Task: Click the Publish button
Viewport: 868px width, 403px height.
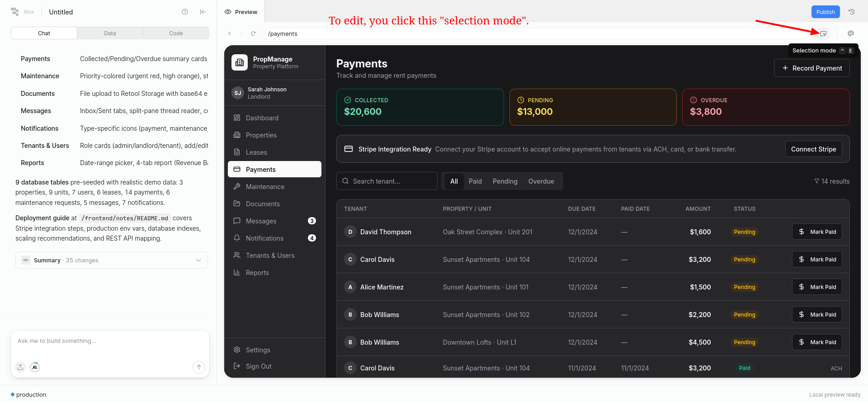Action: [x=826, y=12]
